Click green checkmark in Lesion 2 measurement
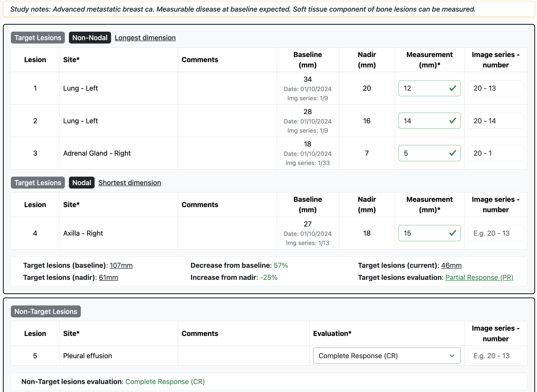 pos(452,121)
